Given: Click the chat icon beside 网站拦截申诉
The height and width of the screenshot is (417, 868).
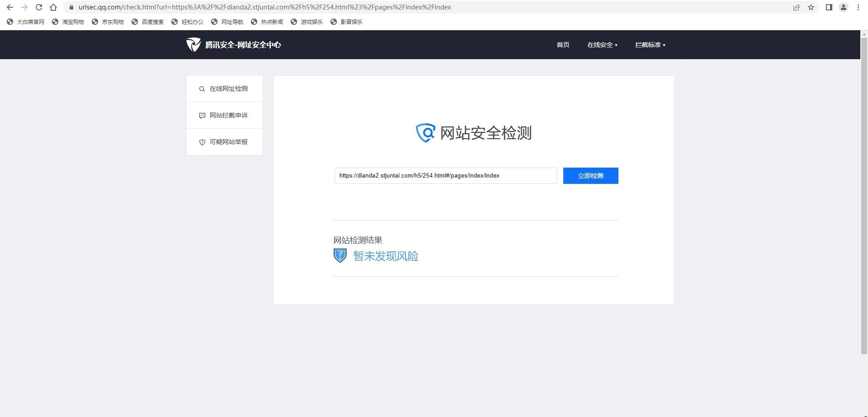Looking at the screenshot, I should tap(202, 116).
